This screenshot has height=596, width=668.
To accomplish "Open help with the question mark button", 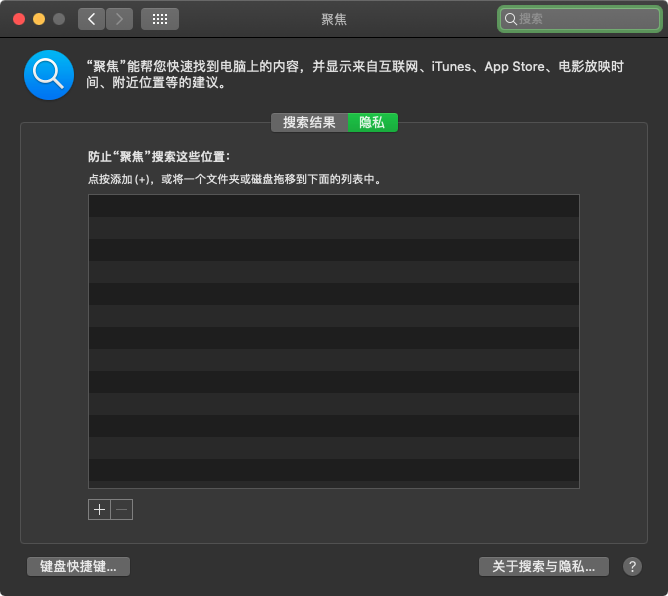I will [632, 566].
